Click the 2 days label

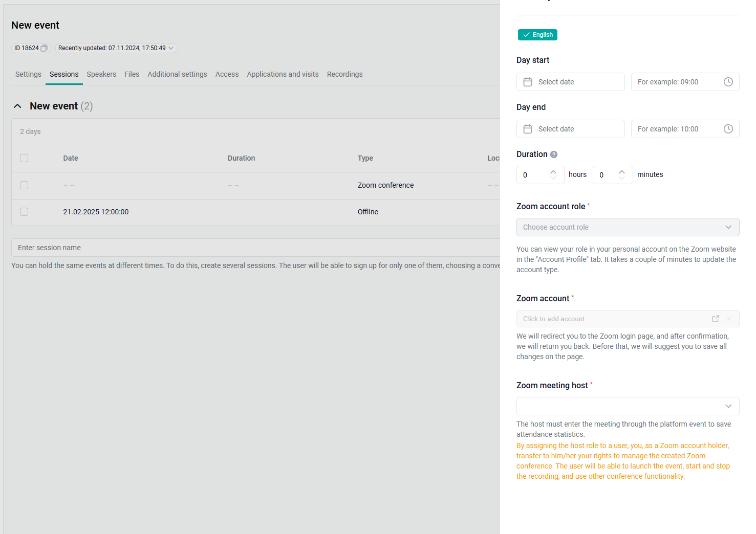pyautogui.click(x=30, y=131)
